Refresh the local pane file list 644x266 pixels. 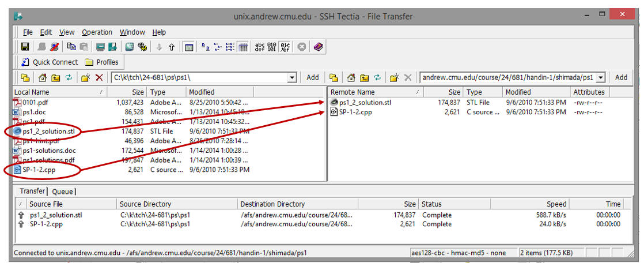point(68,77)
